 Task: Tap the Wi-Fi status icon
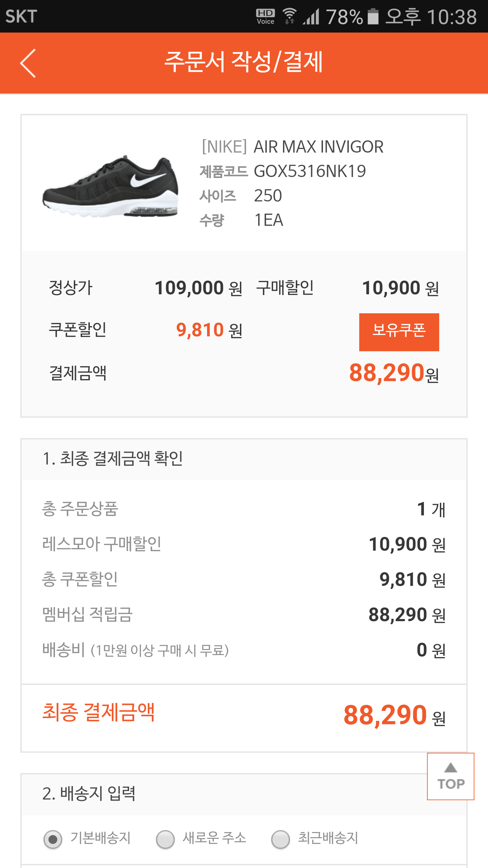click(289, 16)
